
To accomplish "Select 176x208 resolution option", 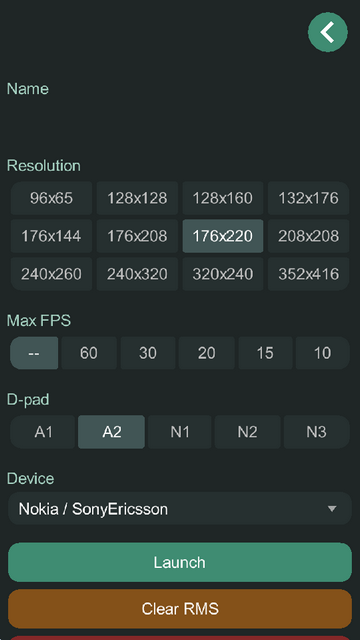I will click(137, 236).
